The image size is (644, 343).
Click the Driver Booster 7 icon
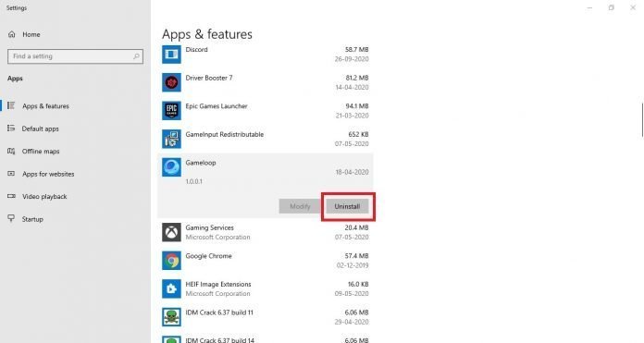pos(171,82)
